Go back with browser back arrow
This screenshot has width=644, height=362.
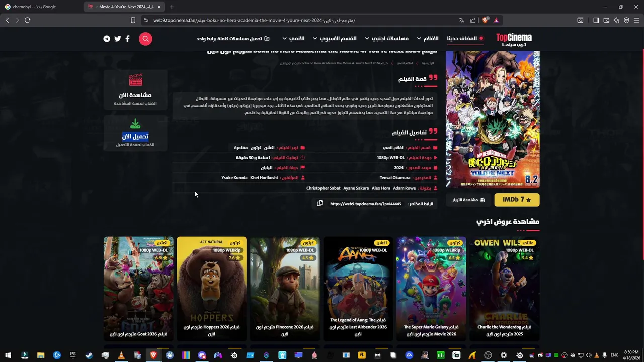tap(7, 20)
